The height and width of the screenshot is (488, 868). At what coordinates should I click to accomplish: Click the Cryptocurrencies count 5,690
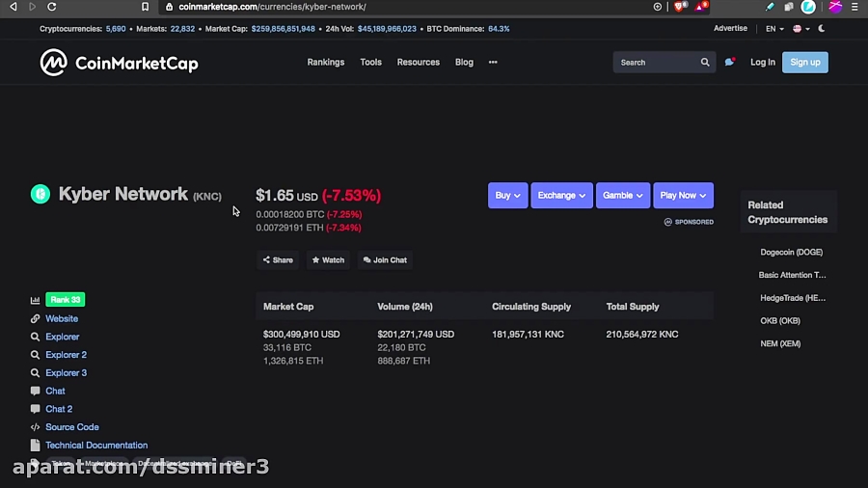click(x=116, y=29)
